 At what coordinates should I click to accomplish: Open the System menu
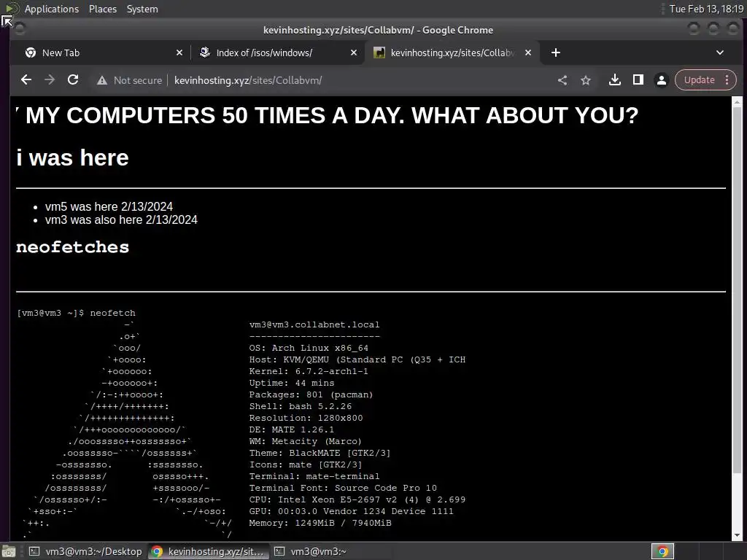(x=142, y=9)
